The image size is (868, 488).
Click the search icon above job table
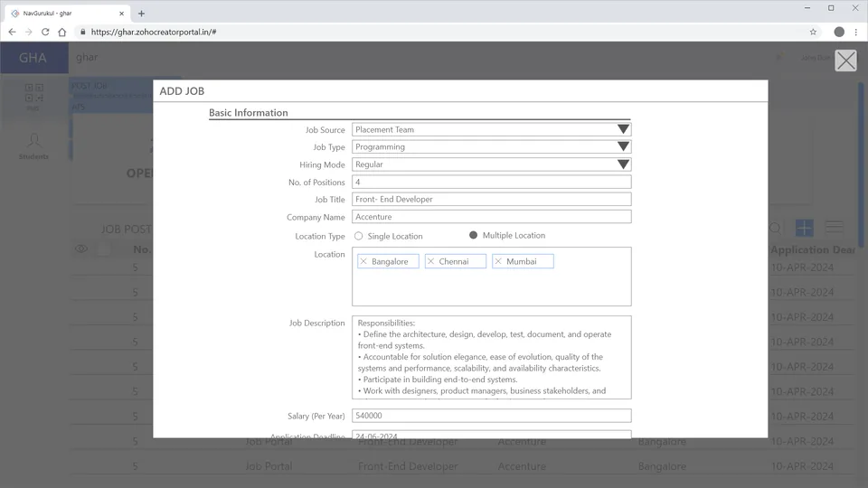coord(775,228)
